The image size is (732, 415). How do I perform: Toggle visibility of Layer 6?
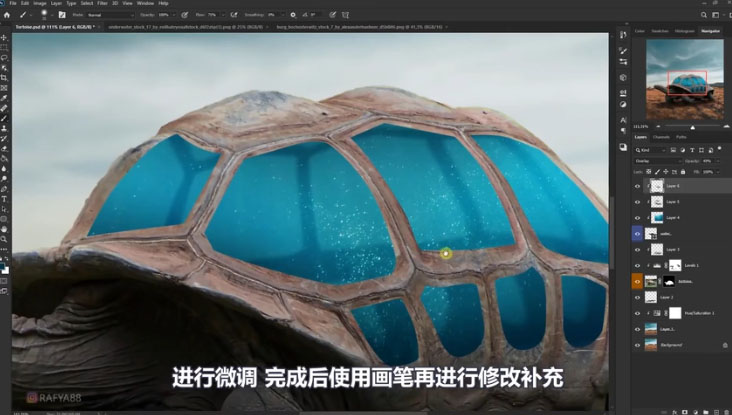(638, 186)
